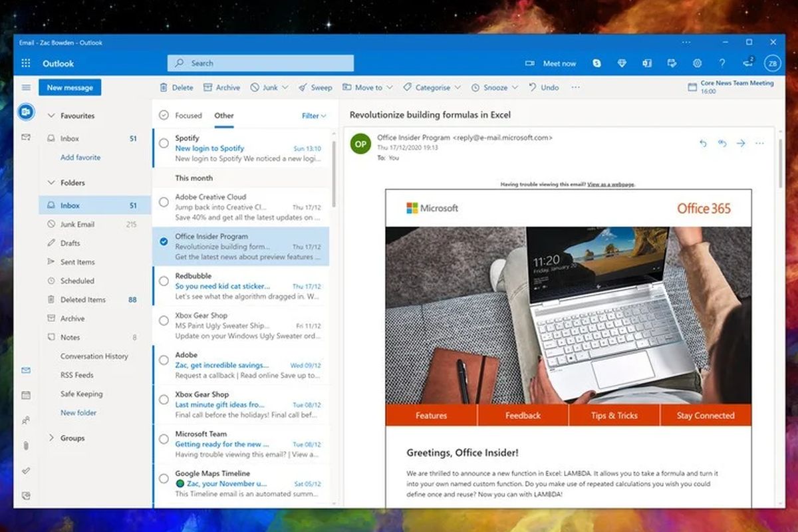The image size is (798, 532).
Task: Expand the Groups section
Action: coord(51,438)
